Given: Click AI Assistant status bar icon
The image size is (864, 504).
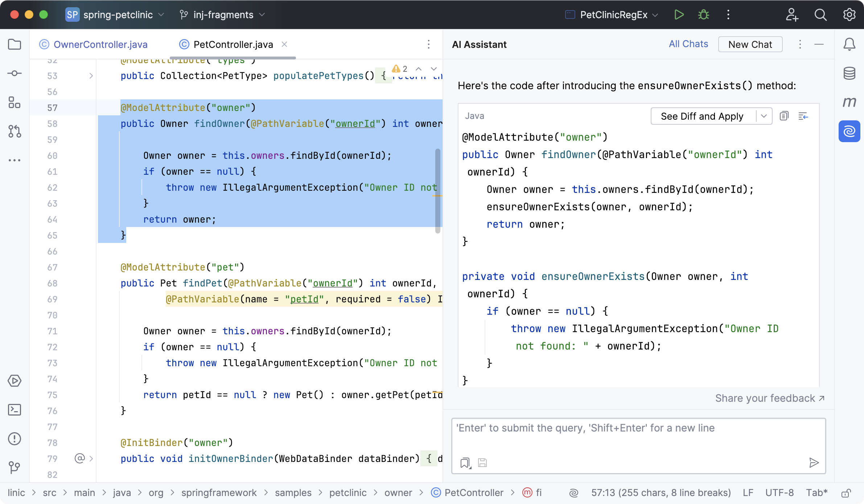Looking at the screenshot, I should 574,493.
